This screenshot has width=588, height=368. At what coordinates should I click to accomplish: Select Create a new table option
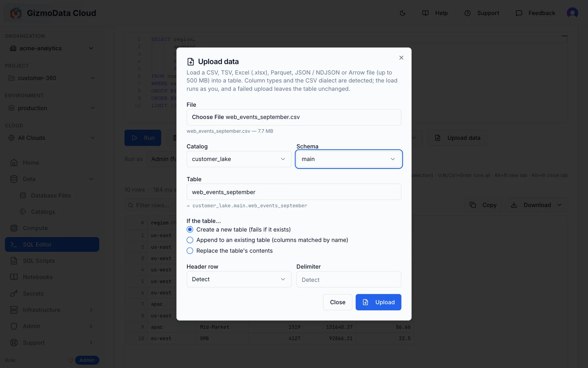click(x=190, y=229)
